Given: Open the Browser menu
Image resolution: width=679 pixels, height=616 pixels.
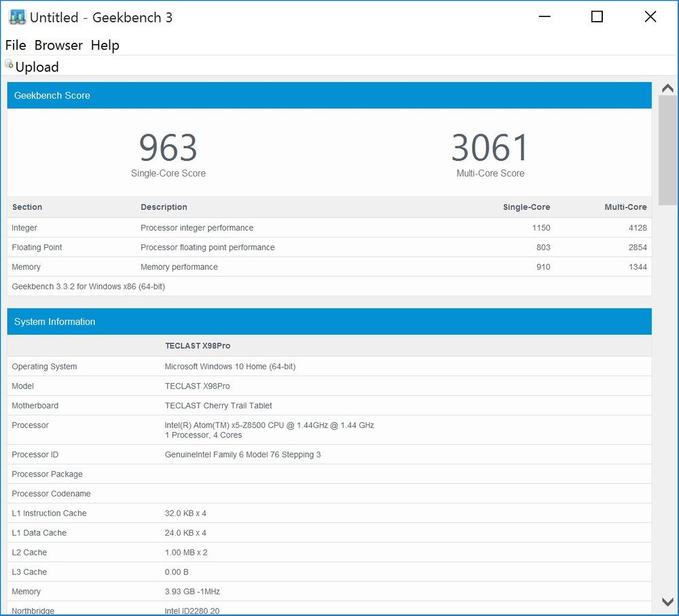Looking at the screenshot, I should click(58, 45).
